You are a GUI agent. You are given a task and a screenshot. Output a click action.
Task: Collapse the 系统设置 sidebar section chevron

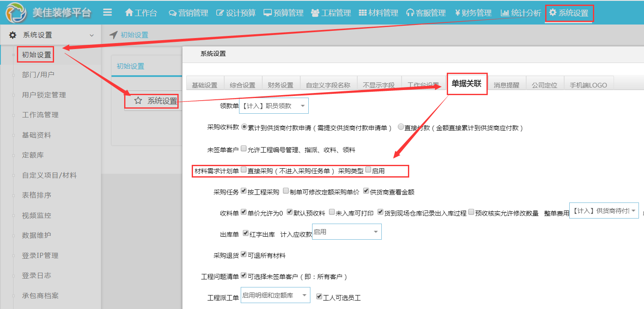(92, 36)
